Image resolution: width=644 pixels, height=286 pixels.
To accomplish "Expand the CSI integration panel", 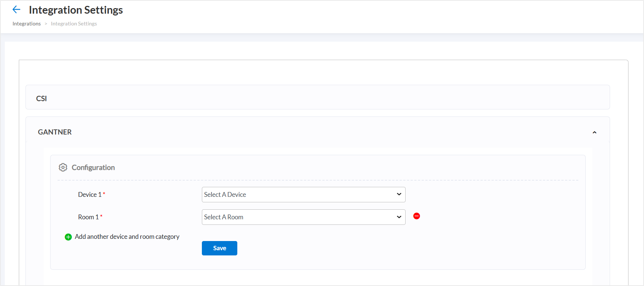I will coord(317,97).
